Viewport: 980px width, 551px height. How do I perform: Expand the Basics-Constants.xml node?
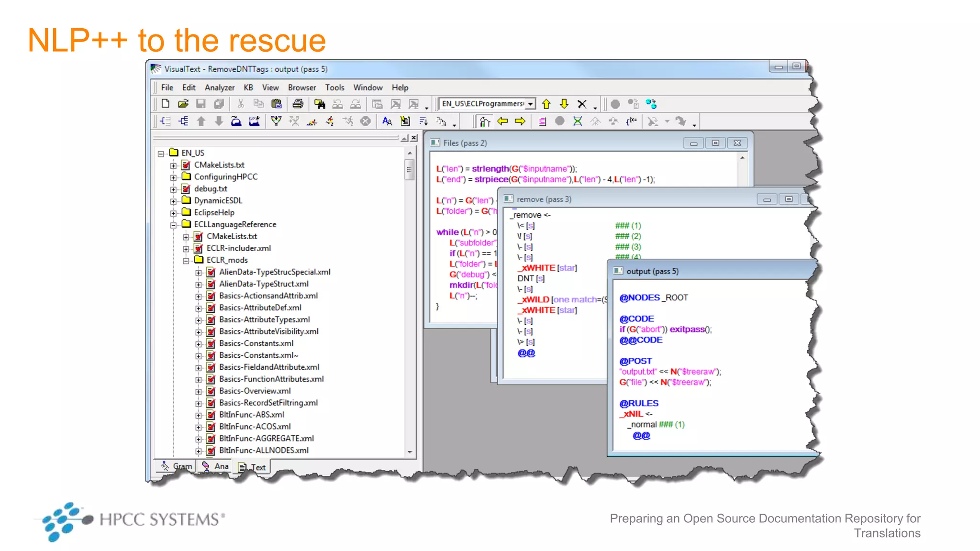click(199, 344)
